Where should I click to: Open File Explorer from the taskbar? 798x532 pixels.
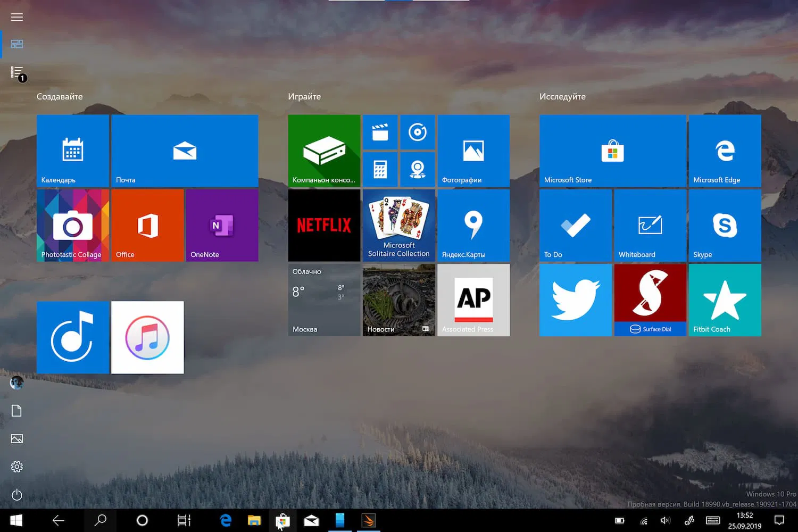(254, 520)
